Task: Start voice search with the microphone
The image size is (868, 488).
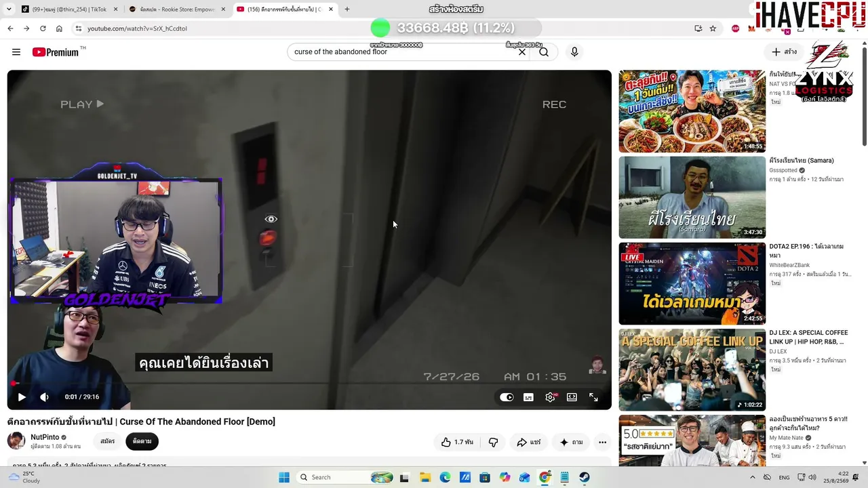Action: click(x=574, y=52)
